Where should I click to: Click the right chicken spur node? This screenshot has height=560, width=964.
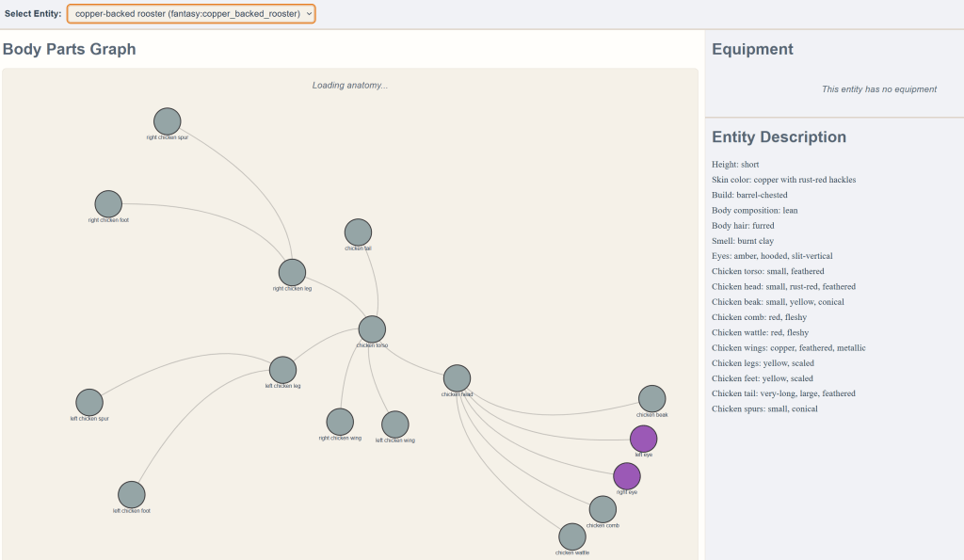pyautogui.click(x=167, y=121)
